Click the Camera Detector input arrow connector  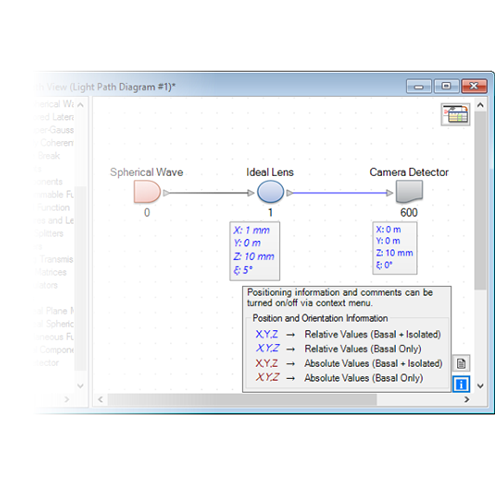pos(389,193)
